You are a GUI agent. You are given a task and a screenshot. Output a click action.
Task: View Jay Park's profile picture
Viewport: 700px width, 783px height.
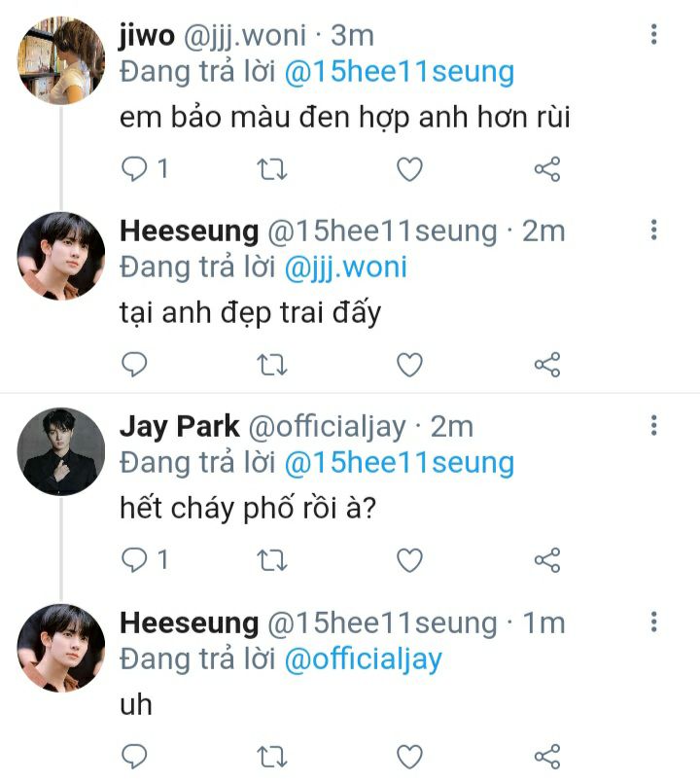click(x=60, y=450)
